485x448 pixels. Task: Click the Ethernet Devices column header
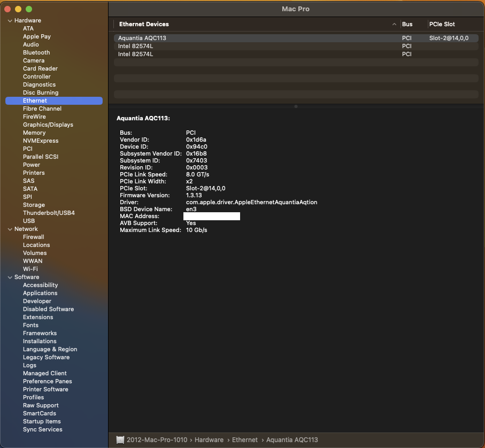tap(144, 24)
